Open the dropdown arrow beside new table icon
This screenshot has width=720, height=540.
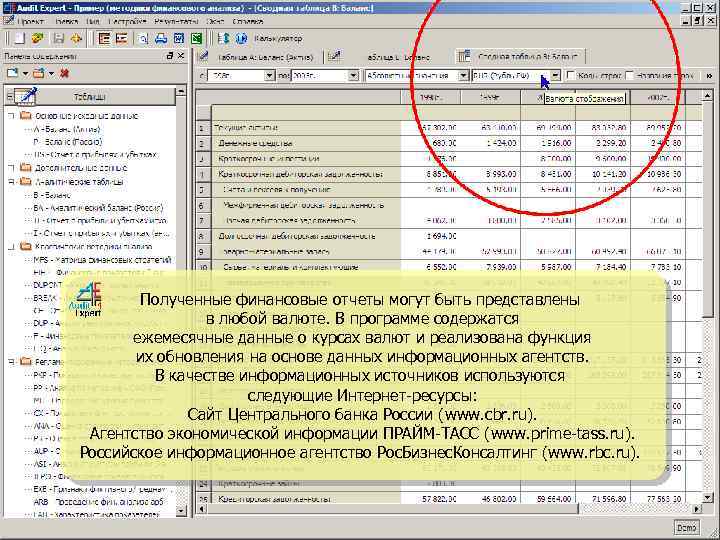tap(25, 73)
